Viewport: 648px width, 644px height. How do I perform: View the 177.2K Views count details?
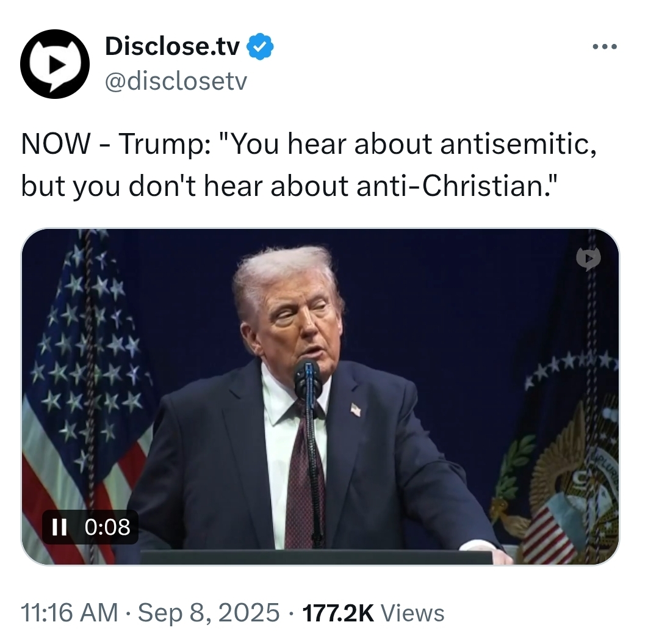click(373, 613)
